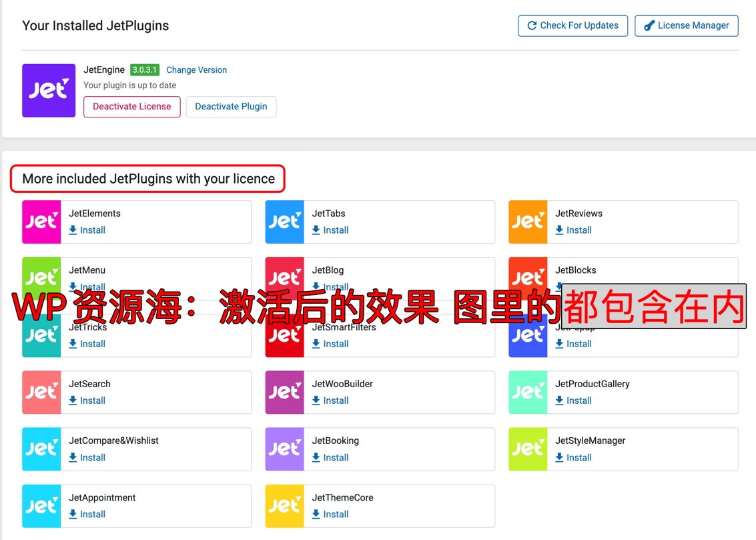Click the Check For Updates button
The width and height of the screenshot is (756, 540).
coord(573,25)
